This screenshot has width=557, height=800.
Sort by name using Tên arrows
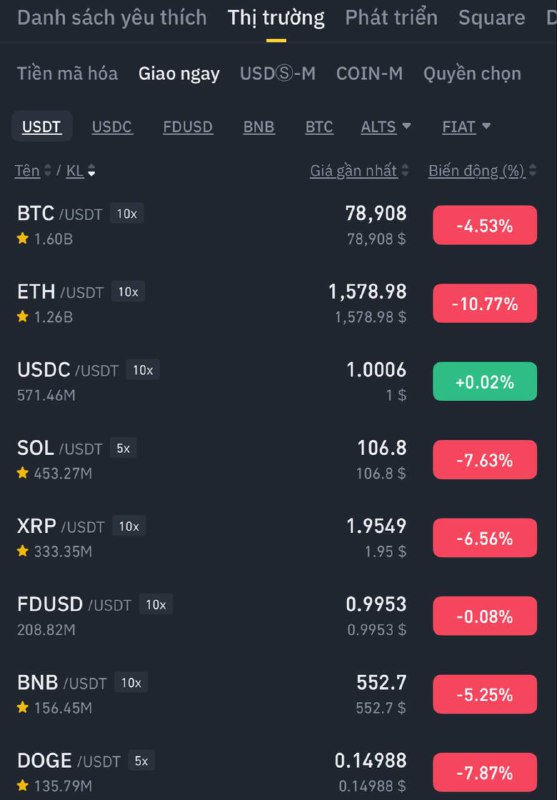[x=48, y=171]
